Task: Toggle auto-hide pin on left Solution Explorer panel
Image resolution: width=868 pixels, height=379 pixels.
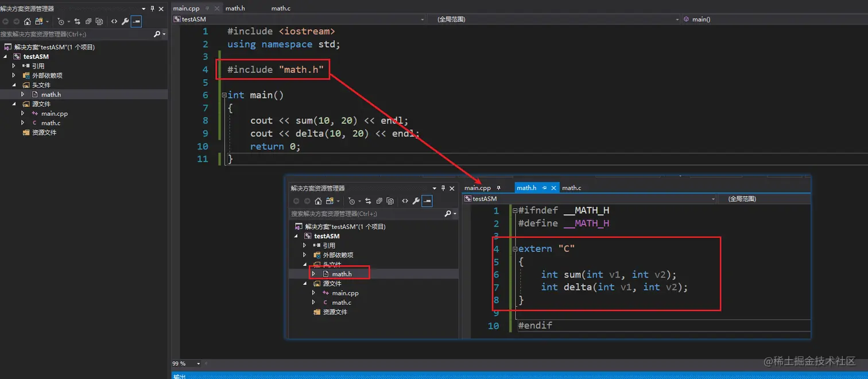Action: pos(152,9)
